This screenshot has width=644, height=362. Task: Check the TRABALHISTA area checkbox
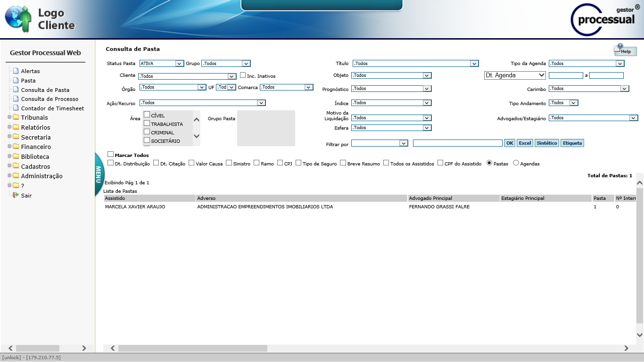[x=147, y=123]
